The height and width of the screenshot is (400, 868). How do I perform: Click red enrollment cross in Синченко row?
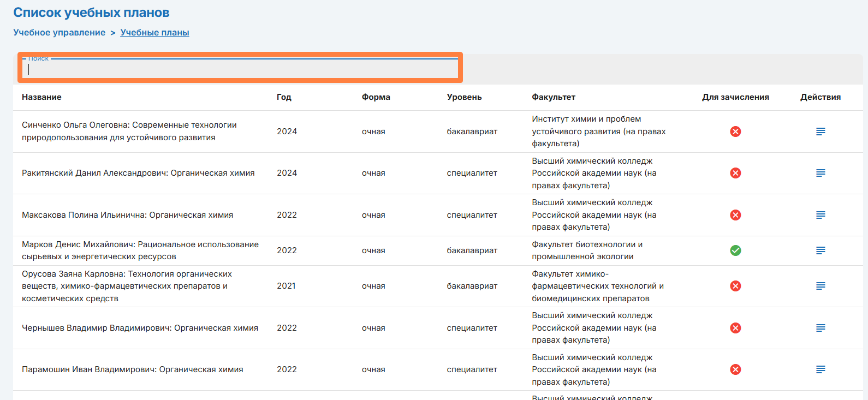(x=735, y=132)
